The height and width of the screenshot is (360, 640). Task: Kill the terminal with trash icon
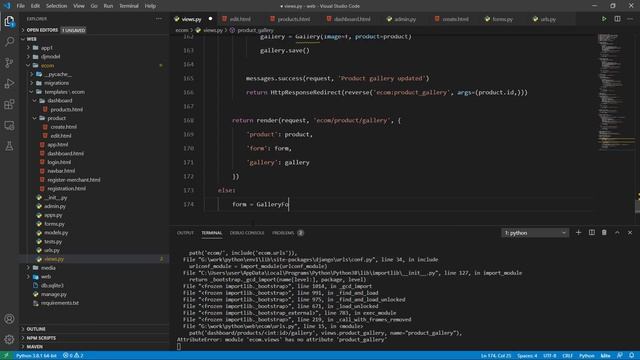tap(604, 233)
